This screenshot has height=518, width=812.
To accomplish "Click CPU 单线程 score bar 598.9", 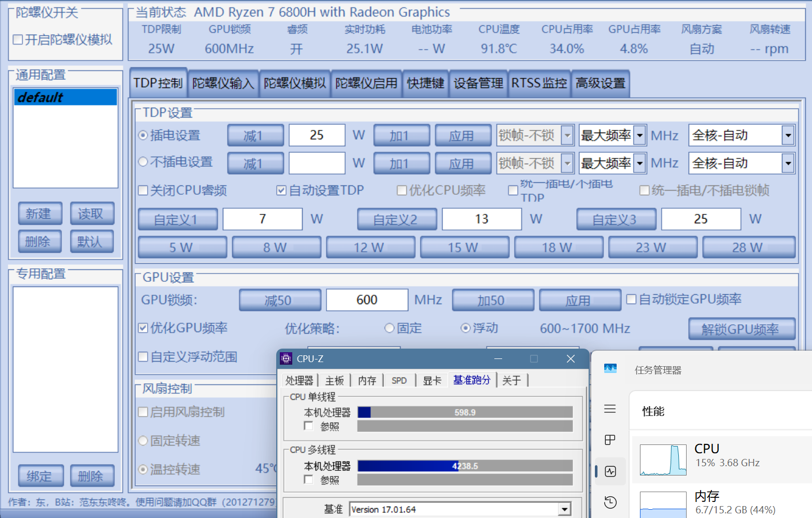I will point(465,412).
